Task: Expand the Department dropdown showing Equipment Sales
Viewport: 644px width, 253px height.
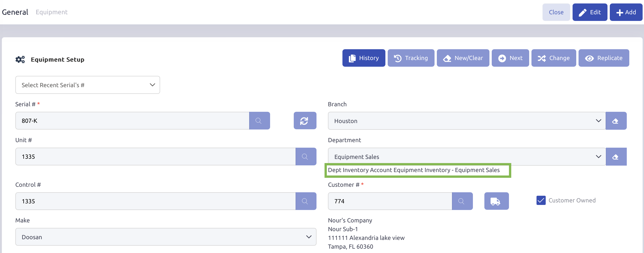Action: [466, 157]
